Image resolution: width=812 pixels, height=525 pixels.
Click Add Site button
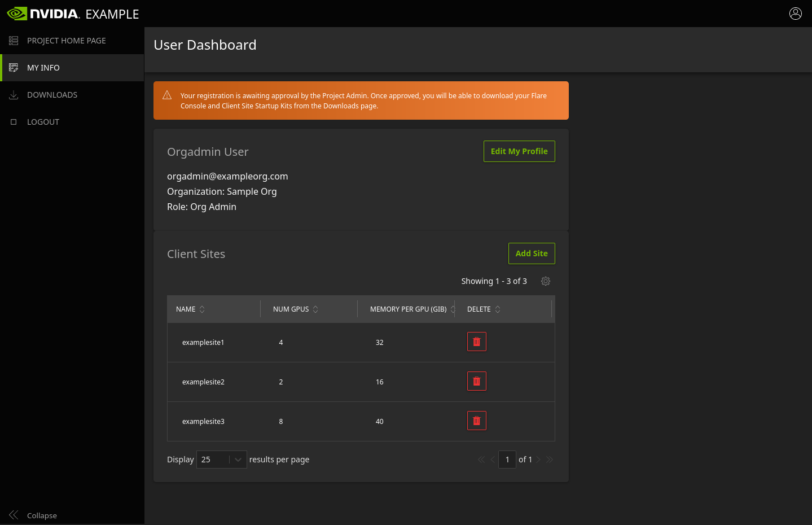coord(532,253)
